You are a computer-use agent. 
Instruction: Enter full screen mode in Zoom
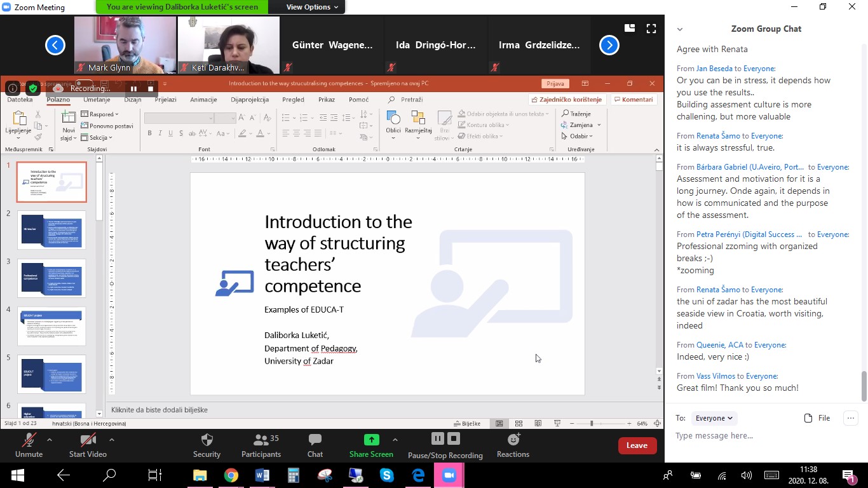(x=651, y=29)
